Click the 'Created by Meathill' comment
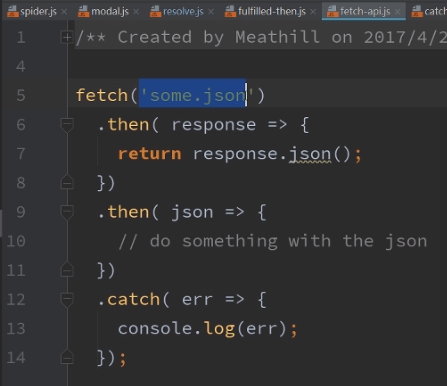The height and width of the screenshot is (386, 447). pyautogui.click(x=261, y=37)
